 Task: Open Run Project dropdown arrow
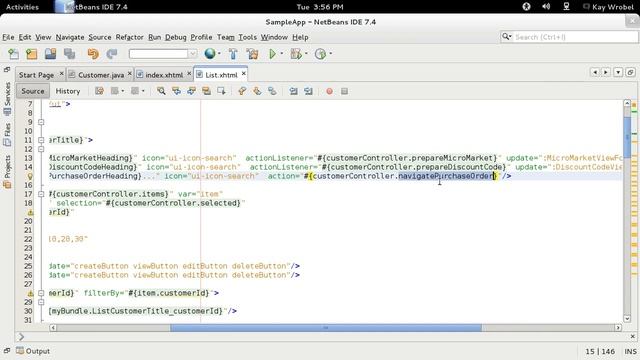tap(282, 53)
